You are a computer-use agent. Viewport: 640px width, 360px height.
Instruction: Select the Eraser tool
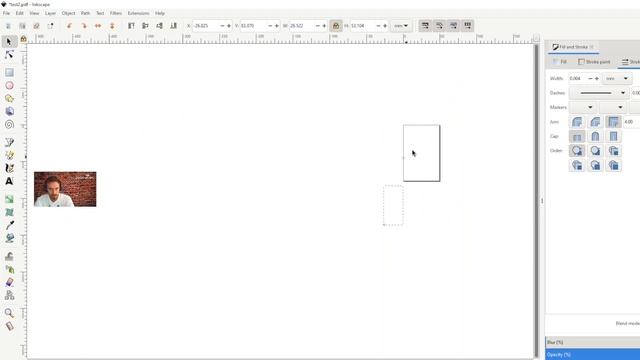(x=9, y=282)
